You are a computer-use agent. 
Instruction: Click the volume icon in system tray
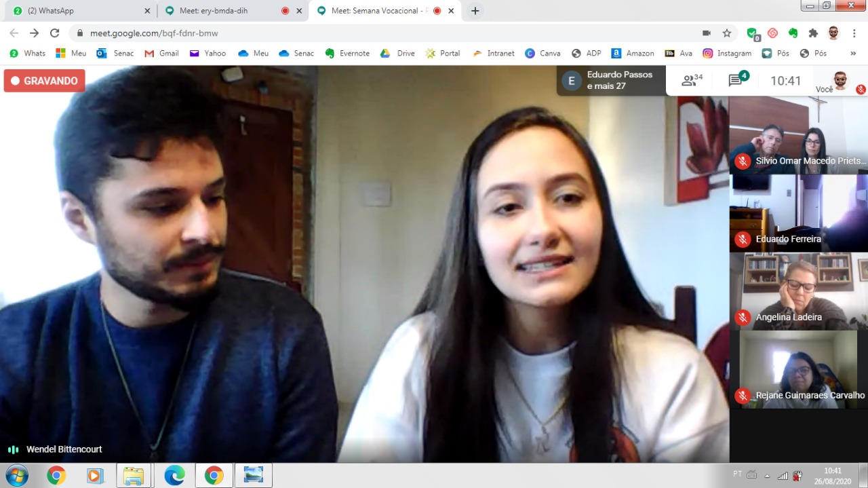[797, 475]
